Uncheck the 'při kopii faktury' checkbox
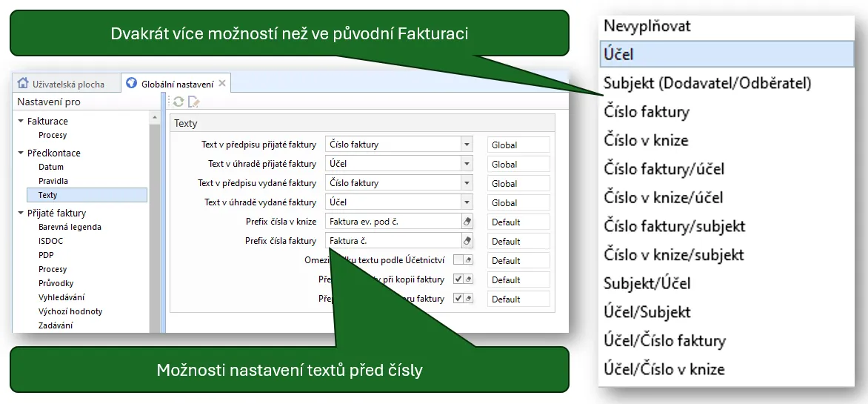Viewport: 868px width, 404px height. click(458, 279)
